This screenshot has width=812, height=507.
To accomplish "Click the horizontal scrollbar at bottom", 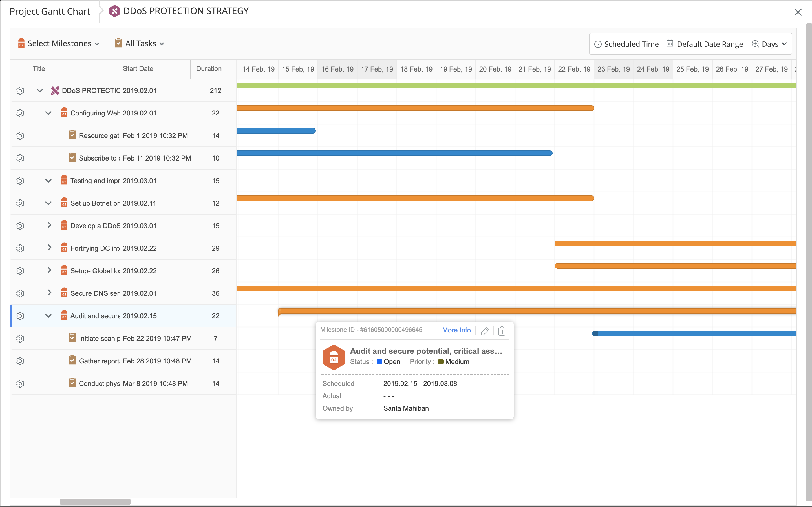I will coord(95,502).
